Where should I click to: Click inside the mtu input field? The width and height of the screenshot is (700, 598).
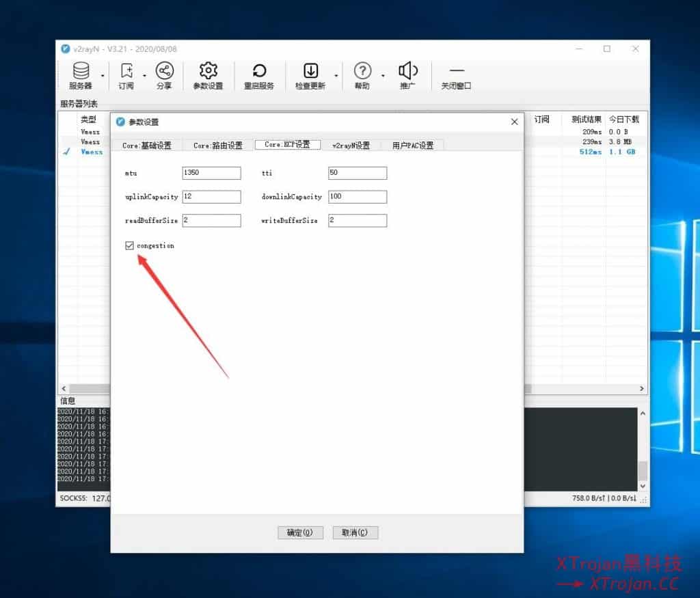click(x=211, y=173)
